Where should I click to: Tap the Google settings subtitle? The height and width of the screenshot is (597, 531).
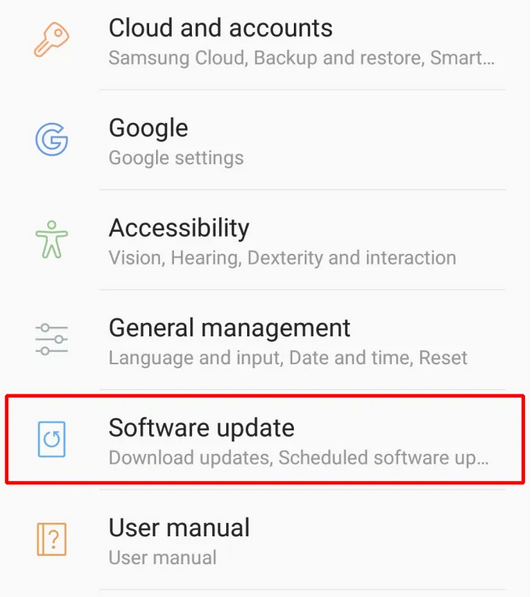point(176,158)
